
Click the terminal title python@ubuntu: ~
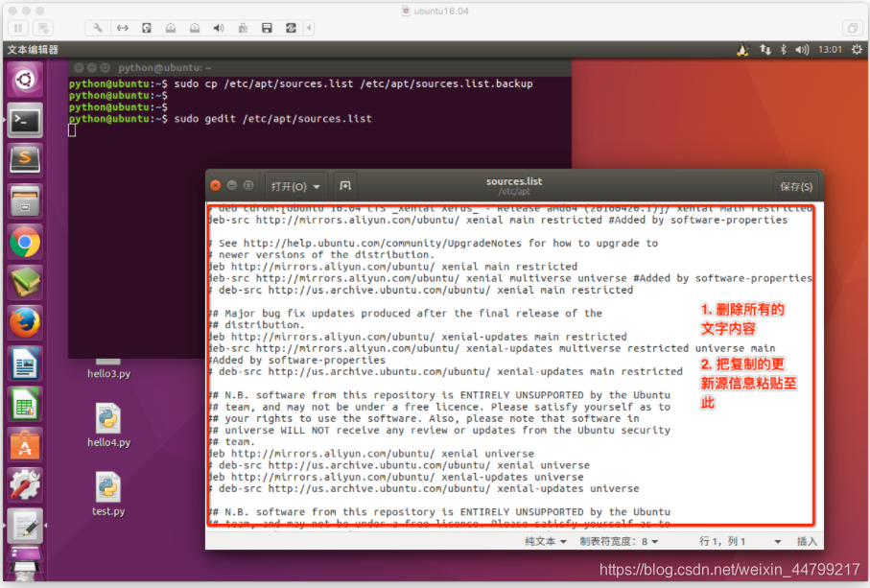coord(164,68)
